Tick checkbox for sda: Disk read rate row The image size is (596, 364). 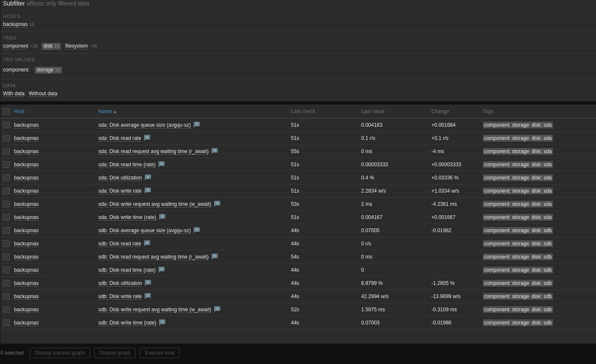(6, 138)
